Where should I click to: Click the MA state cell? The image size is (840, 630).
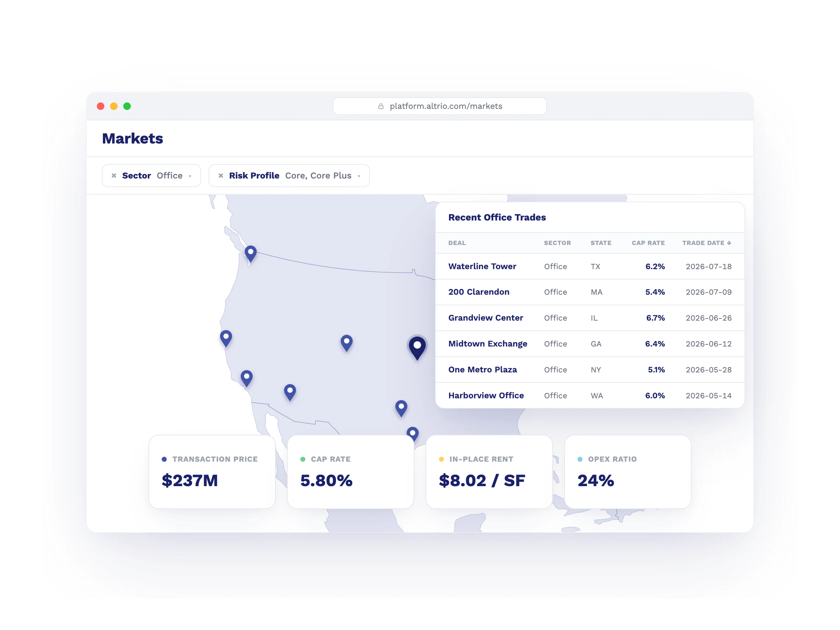pos(596,292)
